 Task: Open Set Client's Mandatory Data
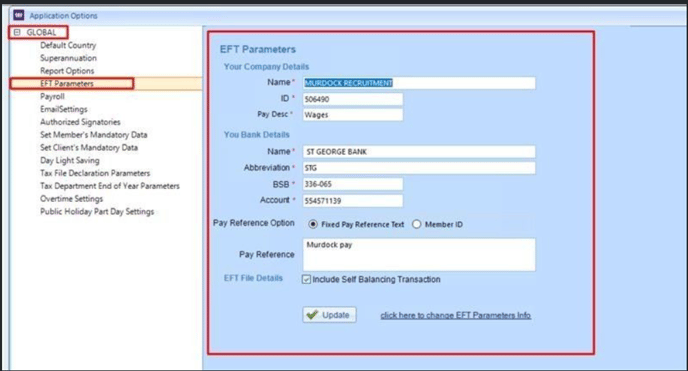[x=89, y=147]
